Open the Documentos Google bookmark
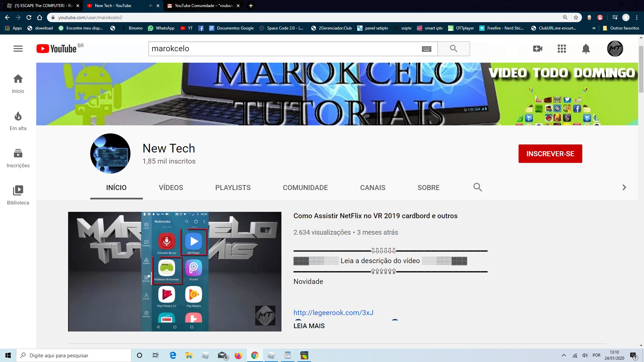644x362 pixels. [231, 28]
